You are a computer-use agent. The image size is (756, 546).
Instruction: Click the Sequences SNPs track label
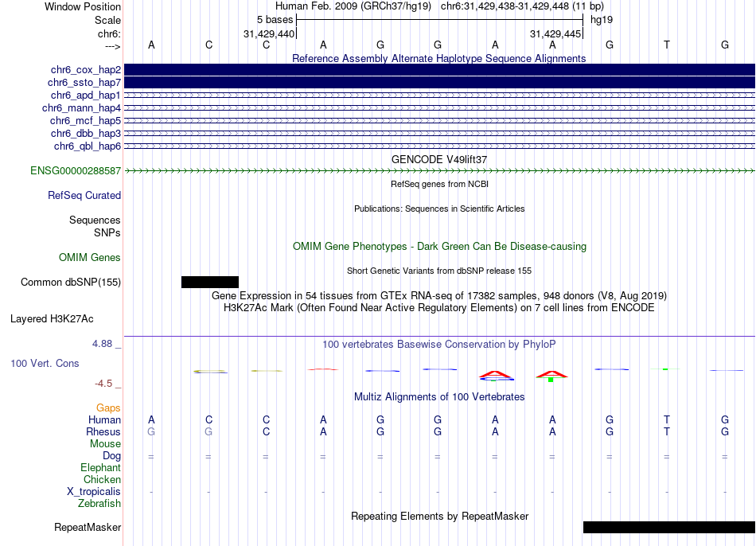click(x=95, y=226)
